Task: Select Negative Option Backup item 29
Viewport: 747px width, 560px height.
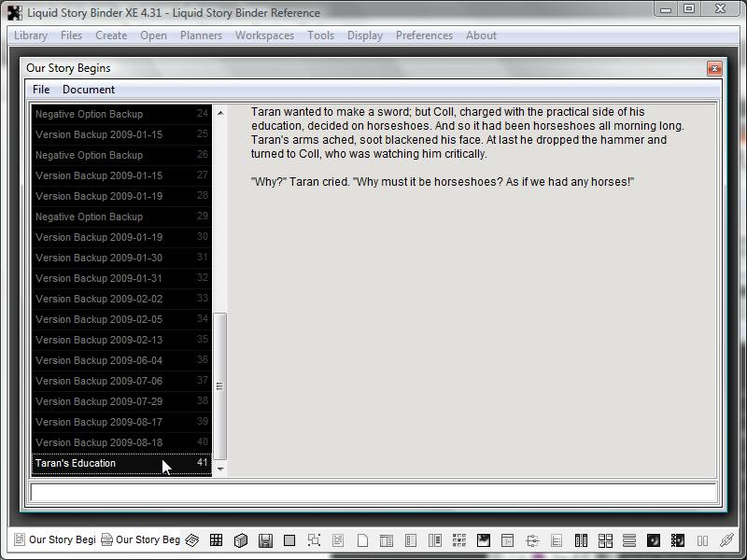Action: pos(90,217)
